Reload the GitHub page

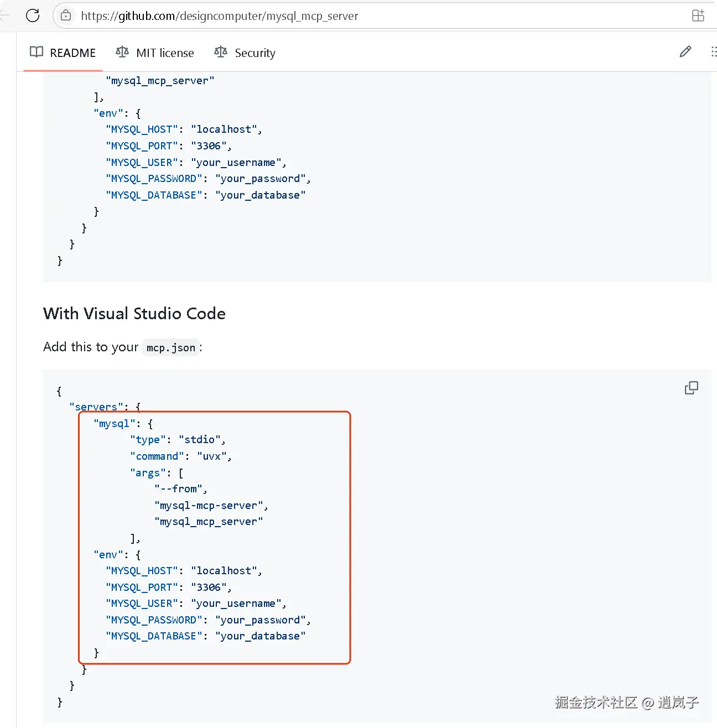(x=33, y=15)
